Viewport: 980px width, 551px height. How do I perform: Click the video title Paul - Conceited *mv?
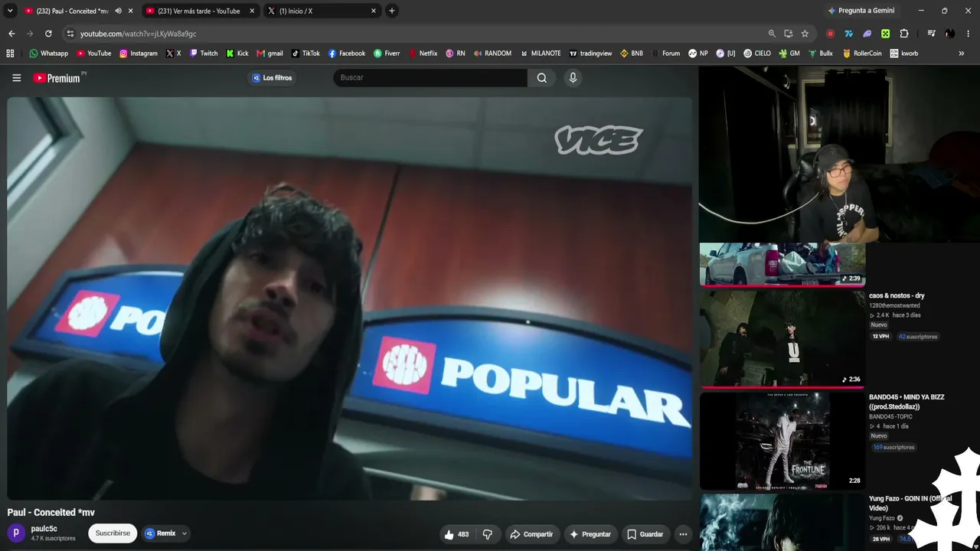click(51, 512)
